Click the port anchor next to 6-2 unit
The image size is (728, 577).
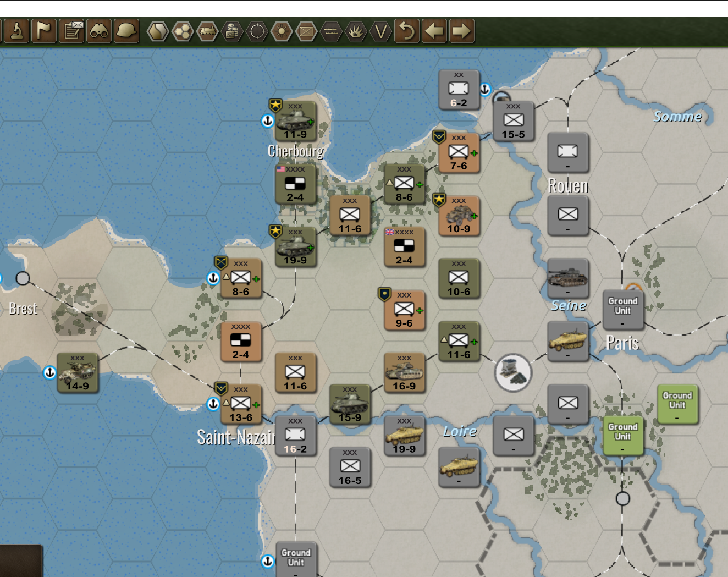(484, 89)
